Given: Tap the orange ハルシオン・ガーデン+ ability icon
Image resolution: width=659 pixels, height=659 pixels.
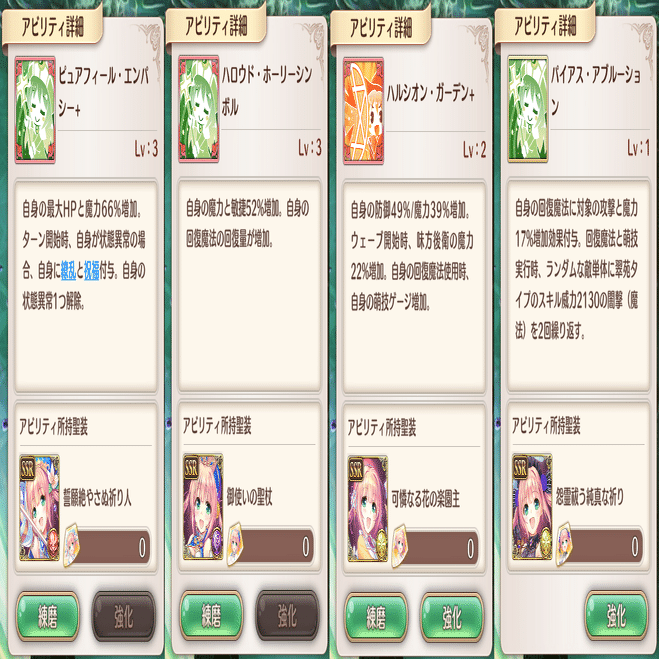Looking at the screenshot, I should coord(364,111).
